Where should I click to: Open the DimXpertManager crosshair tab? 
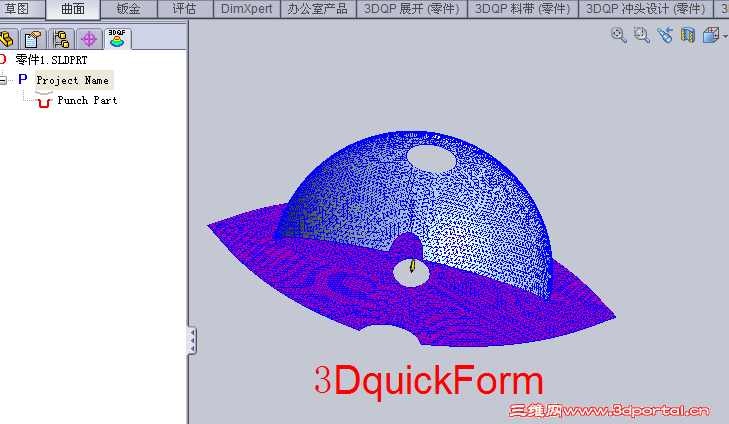89,39
